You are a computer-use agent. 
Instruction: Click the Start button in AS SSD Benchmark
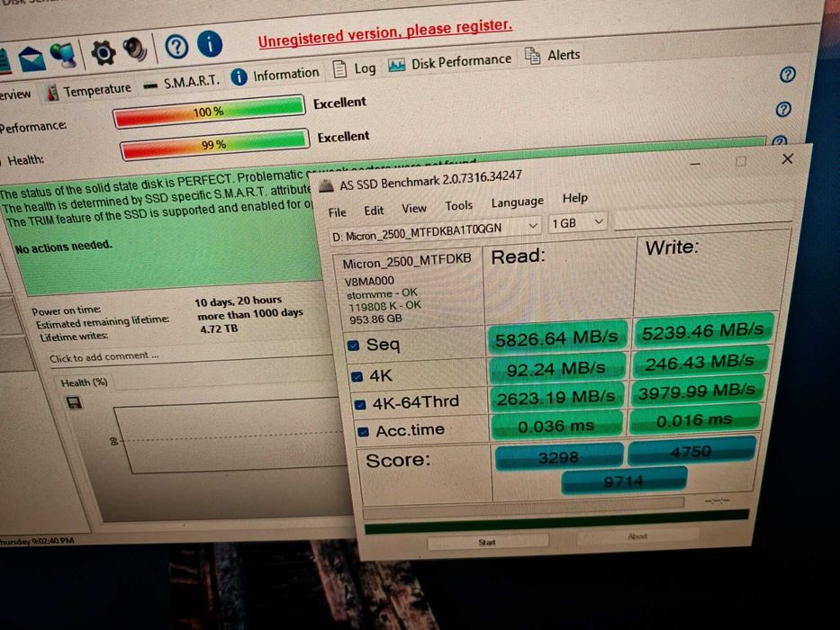(487, 543)
